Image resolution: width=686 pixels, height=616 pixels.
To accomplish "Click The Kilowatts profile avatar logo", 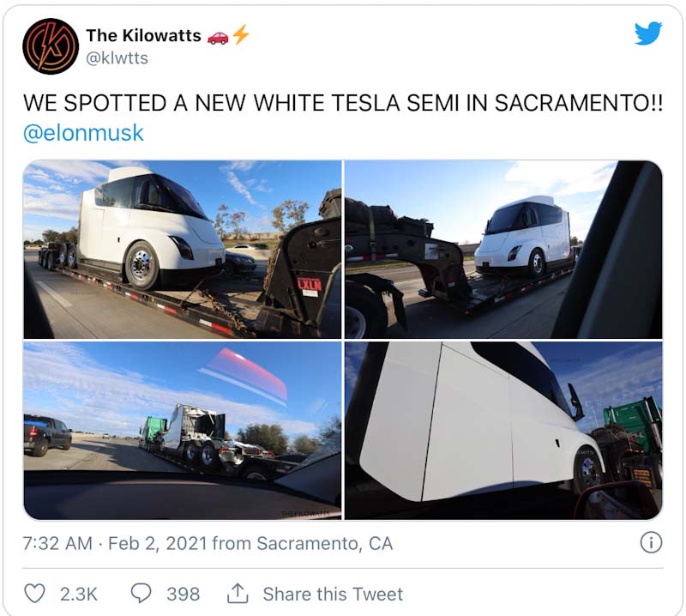I will pyautogui.click(x=51, y=45).
